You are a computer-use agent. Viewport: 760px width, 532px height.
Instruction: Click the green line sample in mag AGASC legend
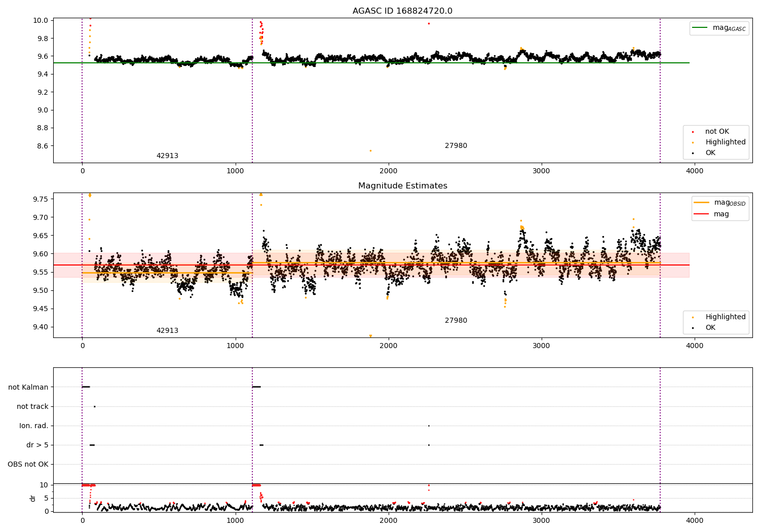click(700, 28)
